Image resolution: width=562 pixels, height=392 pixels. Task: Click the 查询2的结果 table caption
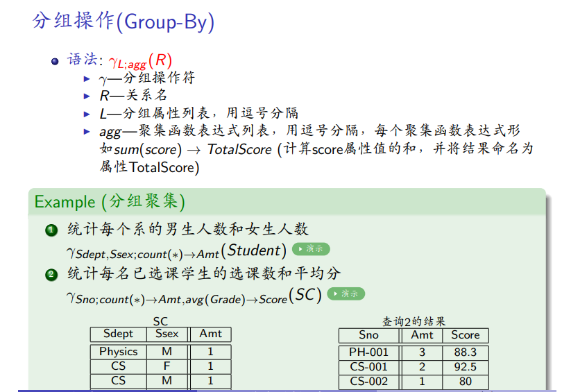[414, 321]
